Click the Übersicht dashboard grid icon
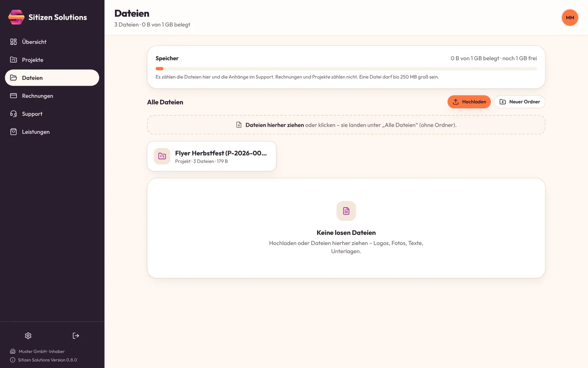The height and width of the screenshot is (368, 588). (x=14, y=42)
